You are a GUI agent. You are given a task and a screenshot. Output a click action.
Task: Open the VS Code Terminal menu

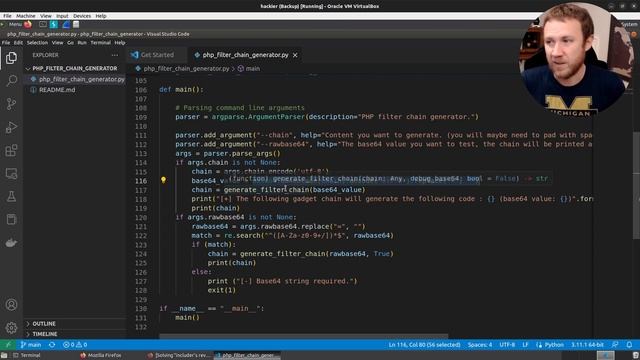coord(100,42)
